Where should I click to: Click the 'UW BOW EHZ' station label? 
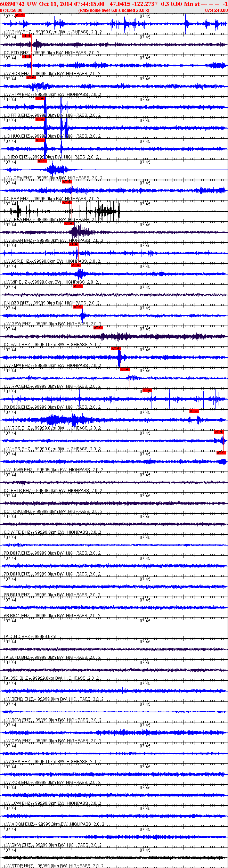[x=17, y=720]
